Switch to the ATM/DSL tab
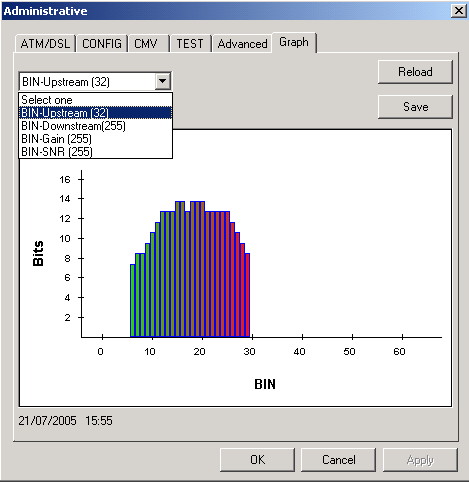Screen dimensions: 469x482 [45, 44]
